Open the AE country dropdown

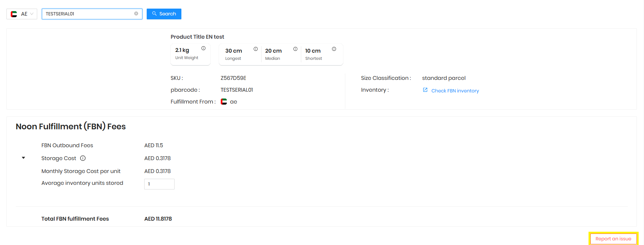coord(22,14)
